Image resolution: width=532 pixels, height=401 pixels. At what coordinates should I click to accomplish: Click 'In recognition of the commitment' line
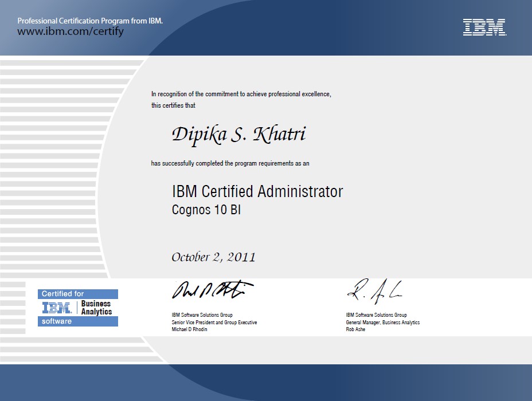pos(241,94)
